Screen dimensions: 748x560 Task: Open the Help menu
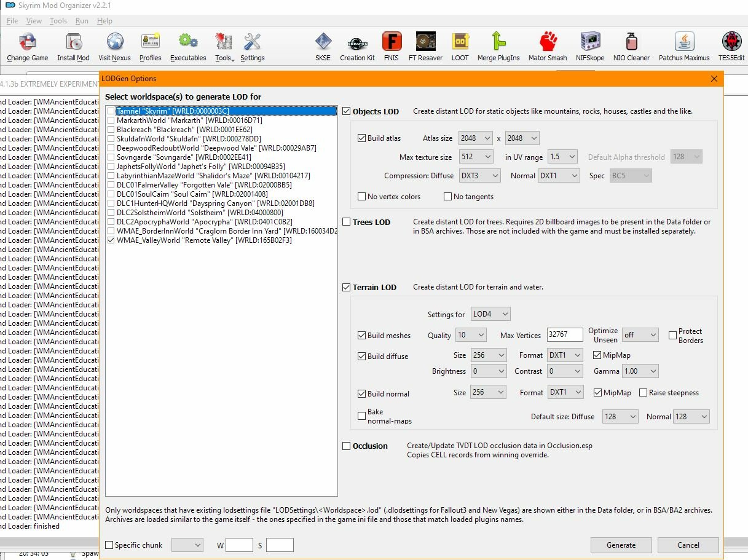click(104, 21)
